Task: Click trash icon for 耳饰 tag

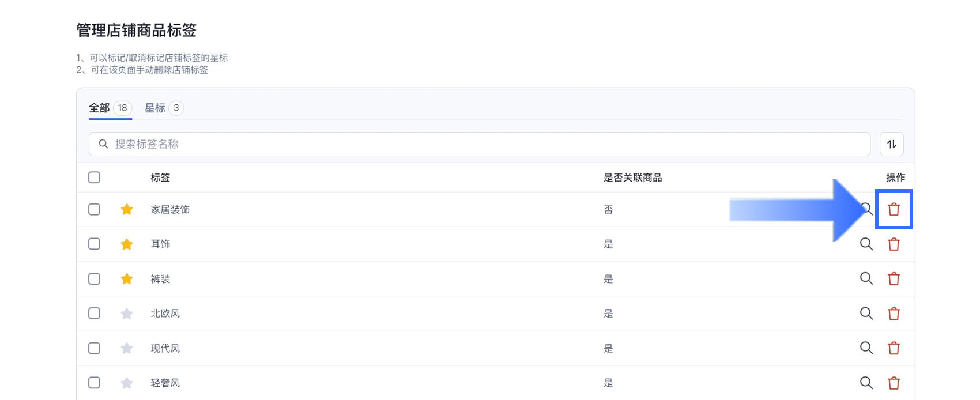Action: point(894,244)
